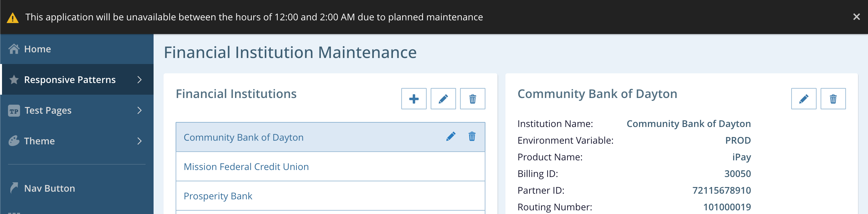868x214 pixels.
Task: Open the Home navigation item
Action: click(x=37, y=49)
